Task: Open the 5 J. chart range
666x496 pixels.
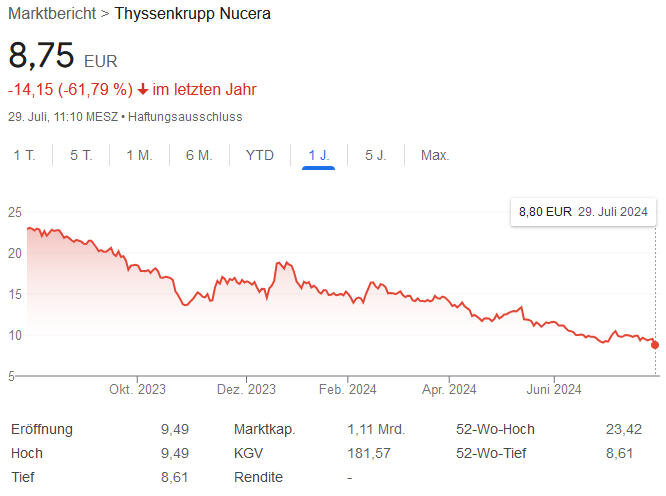Action: point(376,155)
